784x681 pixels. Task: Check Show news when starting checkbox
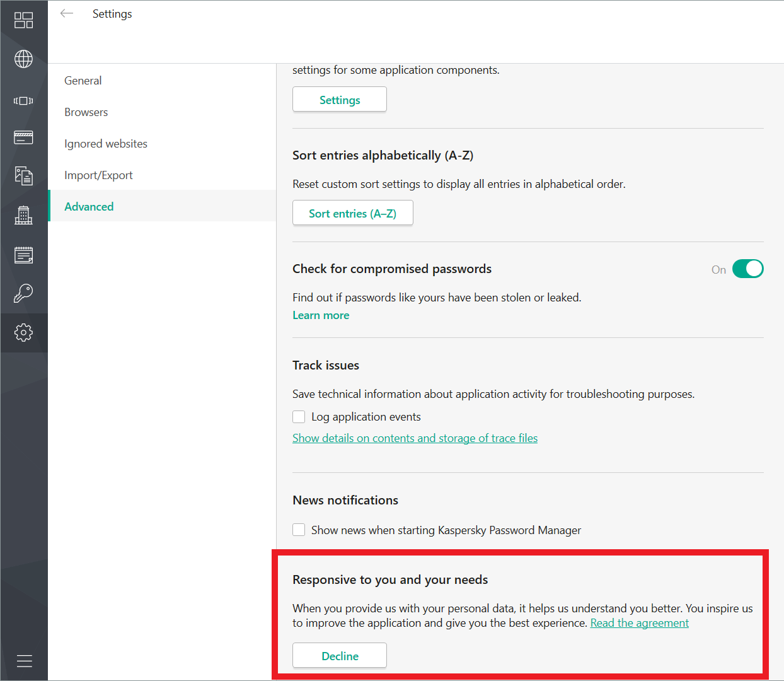299,530
